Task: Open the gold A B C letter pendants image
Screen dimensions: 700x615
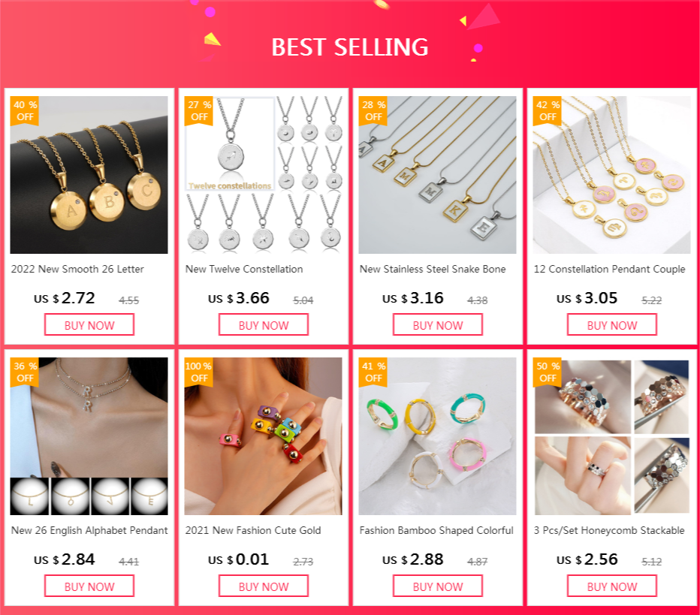Action: point(89,175)
